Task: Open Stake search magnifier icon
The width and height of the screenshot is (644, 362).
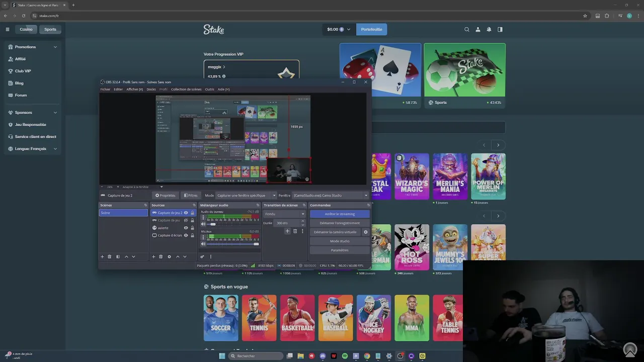Action: 467,29
